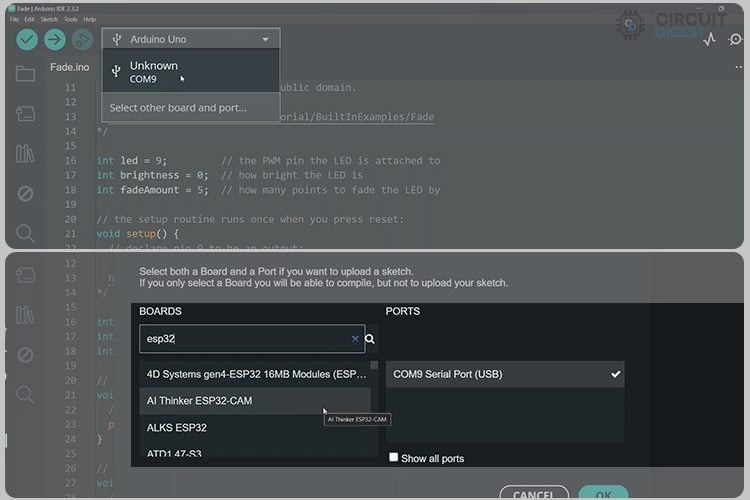The image size is (750, 500).
Task: Open the Serial Plotter icon
Action: (x=710, y=40)
